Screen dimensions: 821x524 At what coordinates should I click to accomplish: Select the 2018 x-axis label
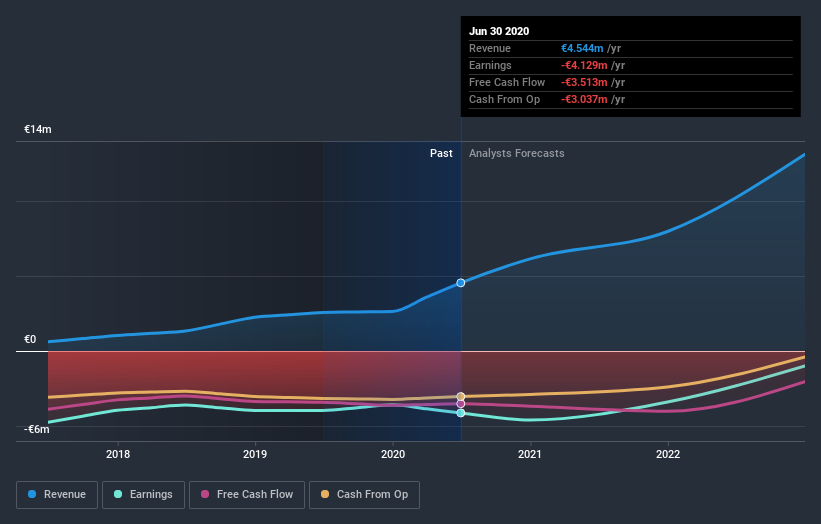point(118,454)
